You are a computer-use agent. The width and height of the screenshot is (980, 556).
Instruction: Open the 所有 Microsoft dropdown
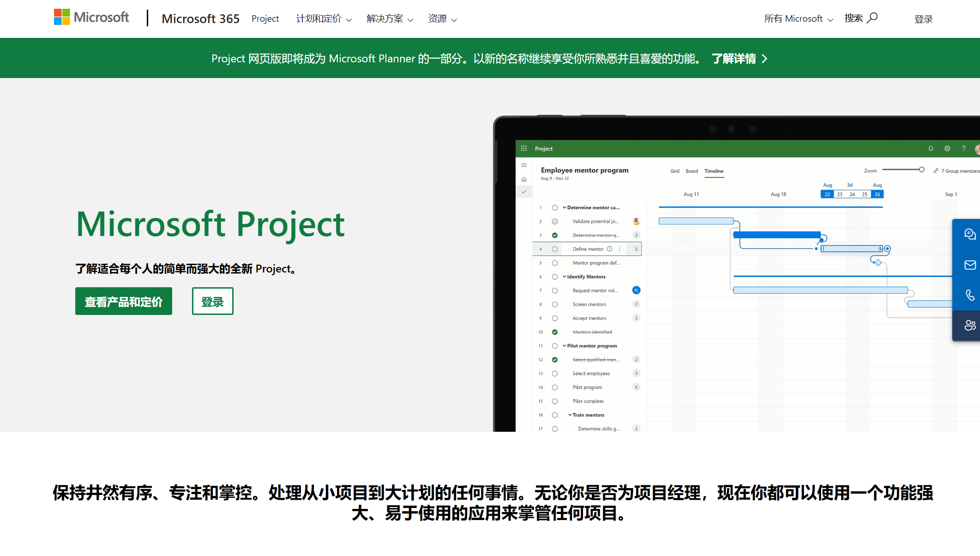tap(798, 19)
